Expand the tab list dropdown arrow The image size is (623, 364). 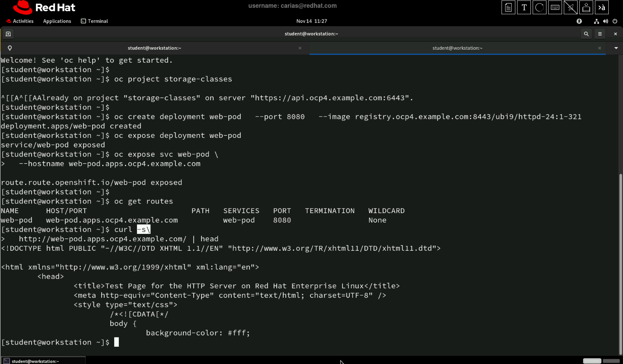pyautogui.click(x=616, y=48)
